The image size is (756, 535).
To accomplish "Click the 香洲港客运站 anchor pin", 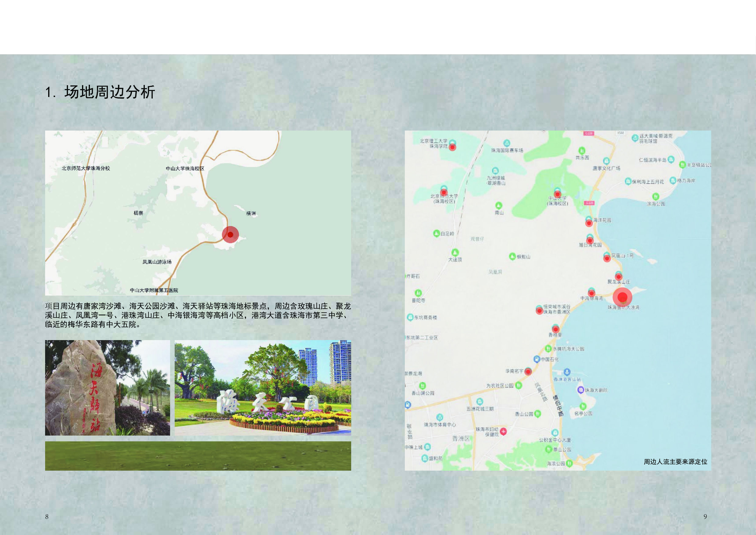I will (x=567, y=372).
